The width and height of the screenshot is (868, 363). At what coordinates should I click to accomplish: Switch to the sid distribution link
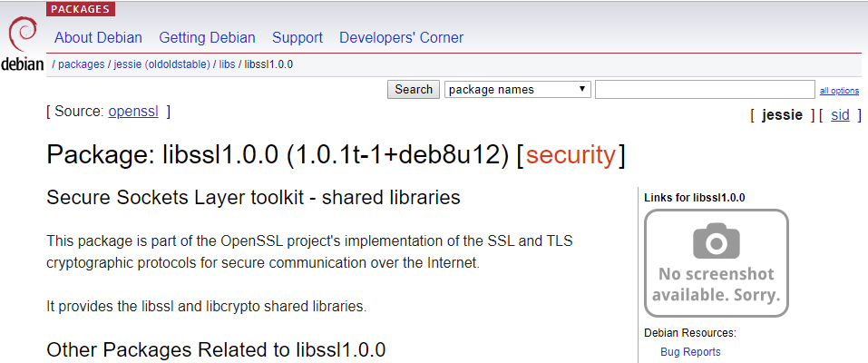tap(840, 115)
